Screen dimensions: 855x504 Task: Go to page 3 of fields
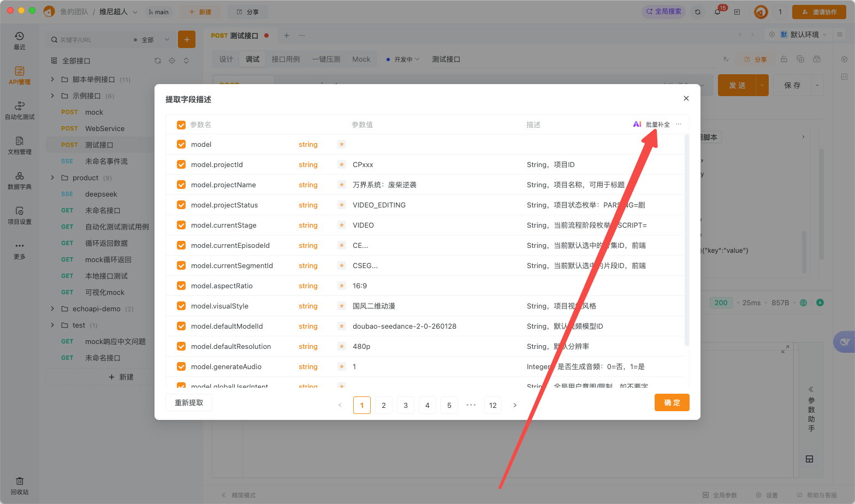[x=406, y=405]
